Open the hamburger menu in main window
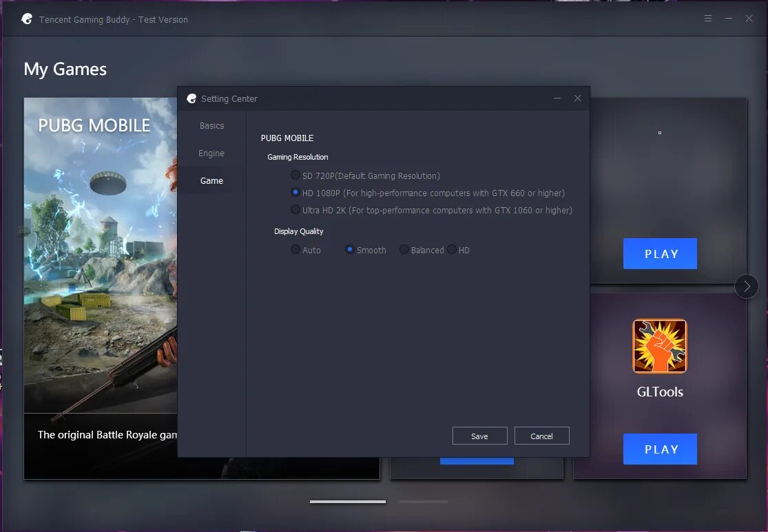 [708, 18]
